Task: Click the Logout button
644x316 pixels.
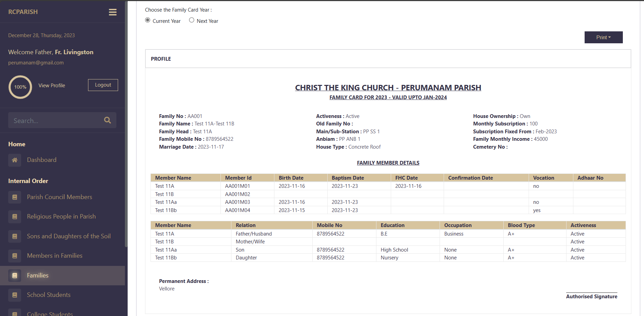Action: 103,85
